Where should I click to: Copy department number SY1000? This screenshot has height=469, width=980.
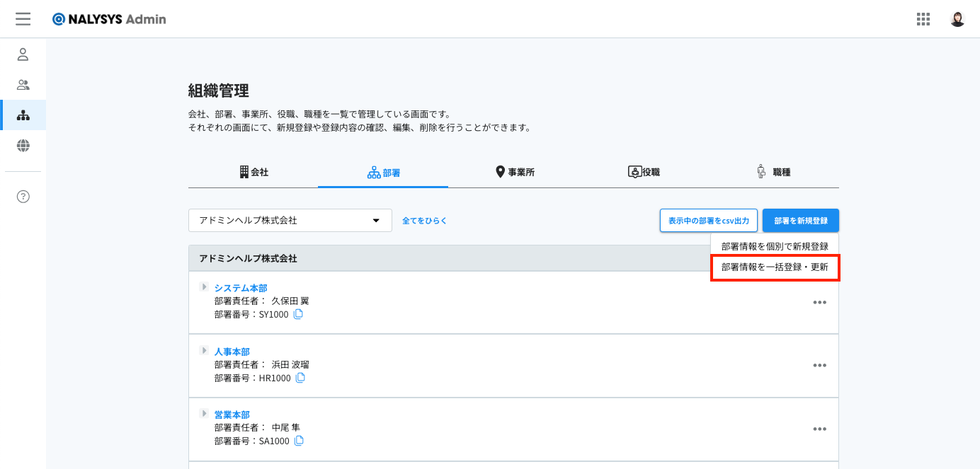298,314
